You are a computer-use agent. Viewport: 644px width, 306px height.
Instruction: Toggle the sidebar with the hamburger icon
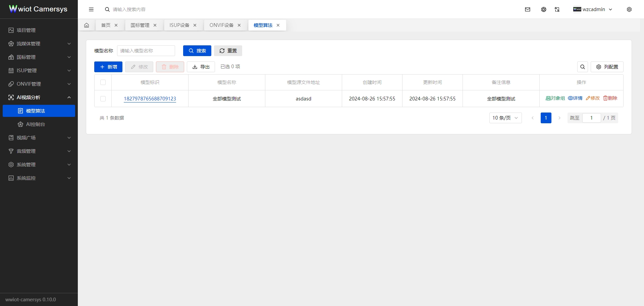point(91,9)
